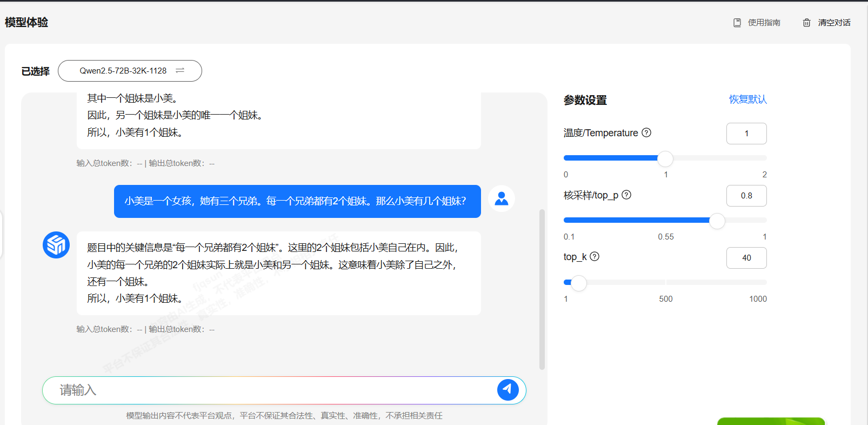This screenshot has height=425, width=868.
Task: Click the top_k parameter label
Action: pyautogui.click(x=575, y=257)
